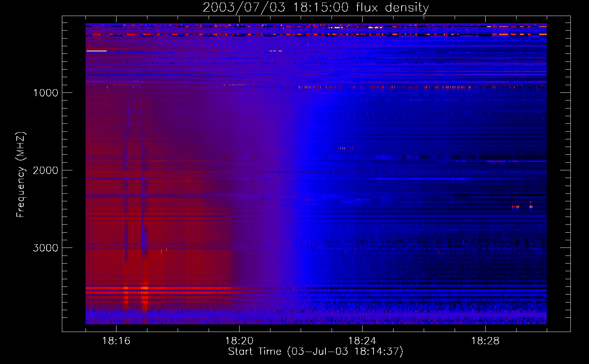Screen dimensions: 589x364
Task: Click the orange burst spots near 2500 MHz
Action: click(x=522, y=206)
